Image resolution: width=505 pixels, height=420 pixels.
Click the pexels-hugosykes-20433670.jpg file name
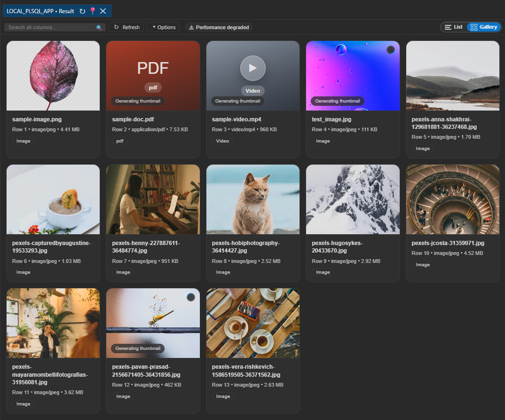337,247
